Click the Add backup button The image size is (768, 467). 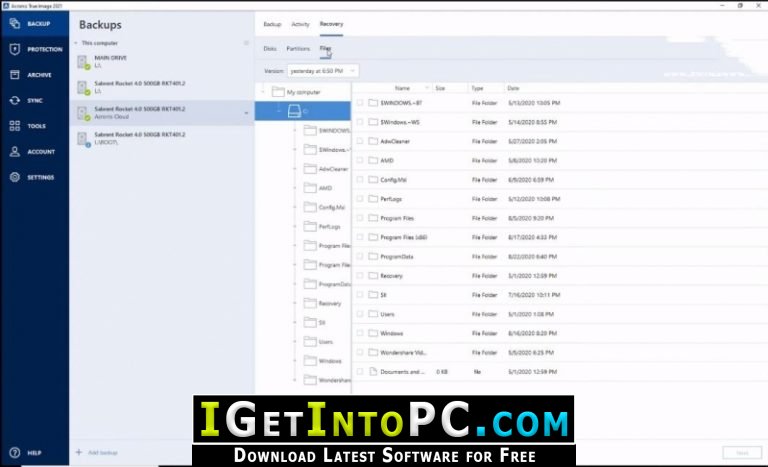coord(97,452)
